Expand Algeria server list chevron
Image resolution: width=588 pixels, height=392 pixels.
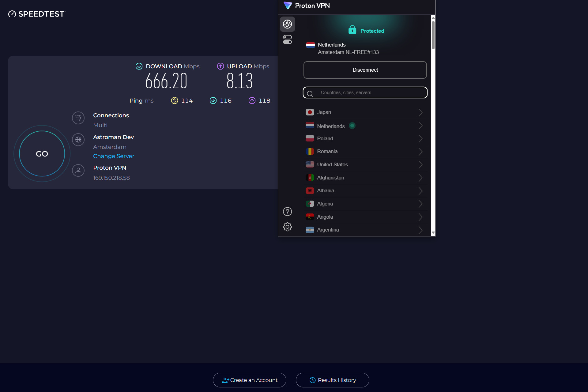420,204
